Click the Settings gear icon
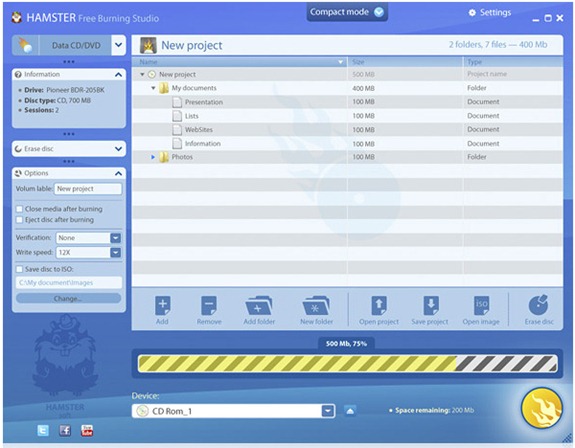This screenshot has width=575, height=448. (472, 13)
